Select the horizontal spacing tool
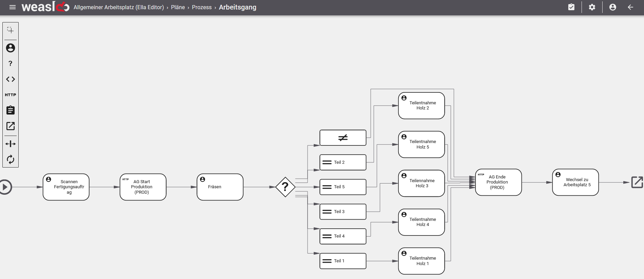 click(x=11, y=144)
